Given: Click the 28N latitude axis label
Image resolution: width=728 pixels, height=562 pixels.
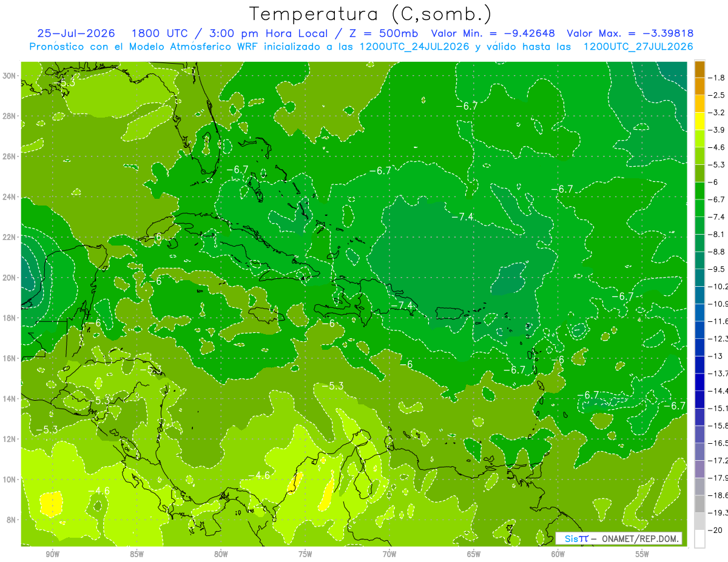Looking at the screenshot, I should point(10,116).
